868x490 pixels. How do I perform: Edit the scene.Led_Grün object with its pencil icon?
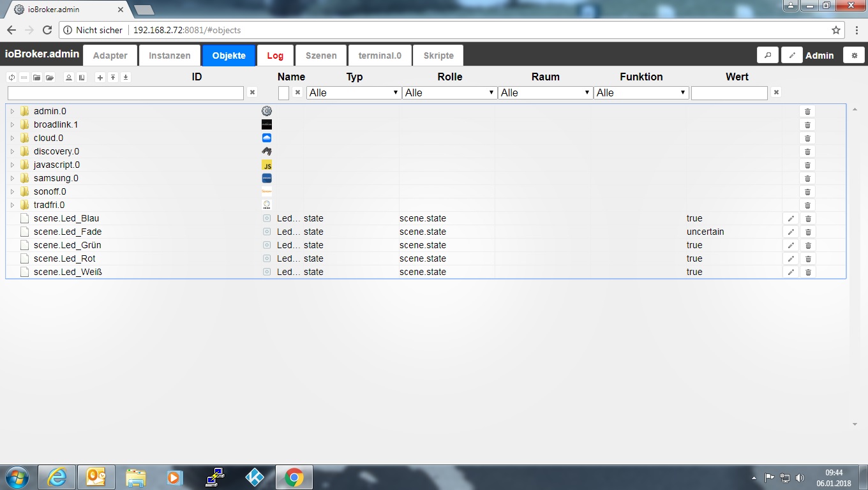[791, 245]
